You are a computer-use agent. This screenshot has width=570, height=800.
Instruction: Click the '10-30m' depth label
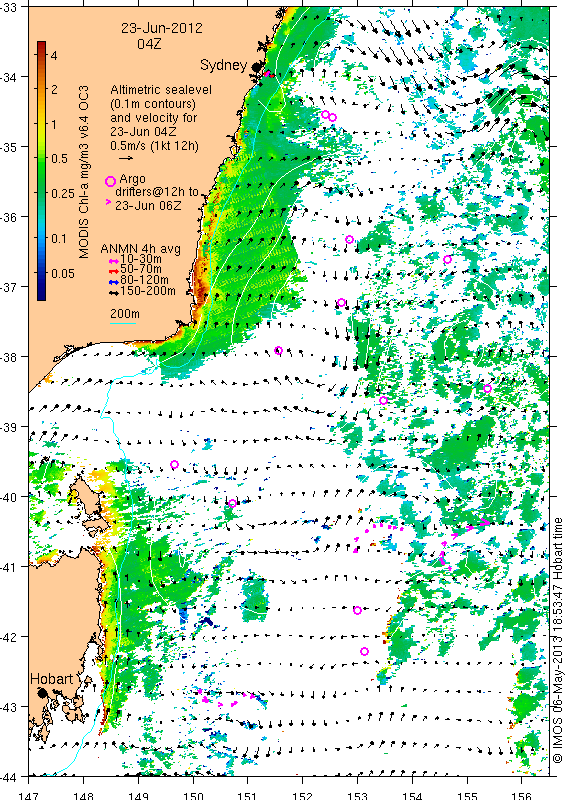[140, 260]
